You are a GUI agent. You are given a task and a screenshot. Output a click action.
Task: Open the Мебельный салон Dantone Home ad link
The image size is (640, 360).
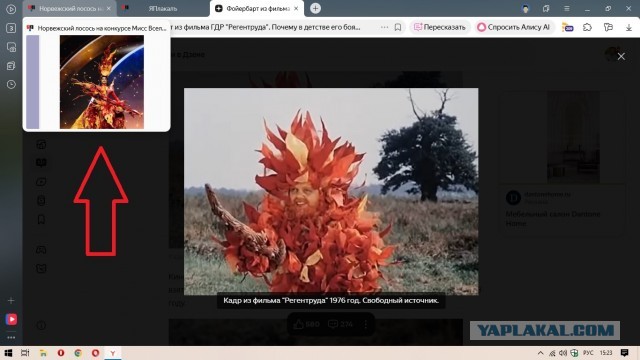(x=553, y=219)
